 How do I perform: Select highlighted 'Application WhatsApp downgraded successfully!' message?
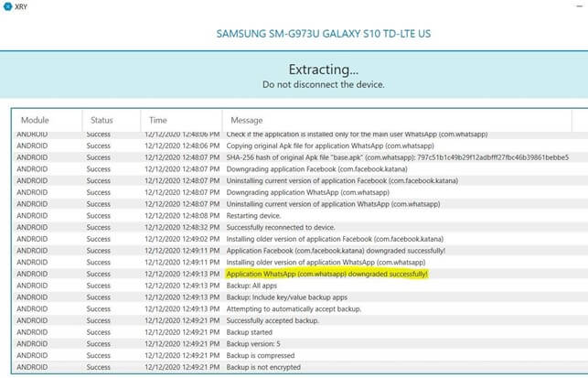326,274
